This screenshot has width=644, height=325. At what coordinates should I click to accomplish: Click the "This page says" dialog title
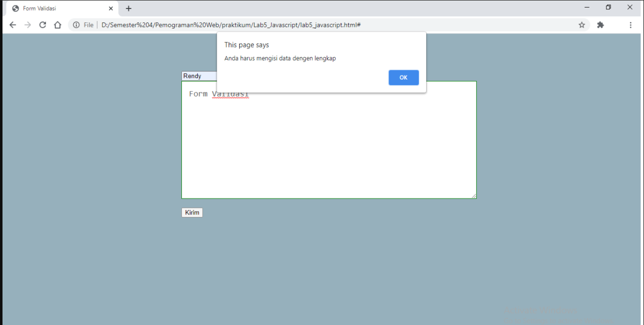(247, 45)
